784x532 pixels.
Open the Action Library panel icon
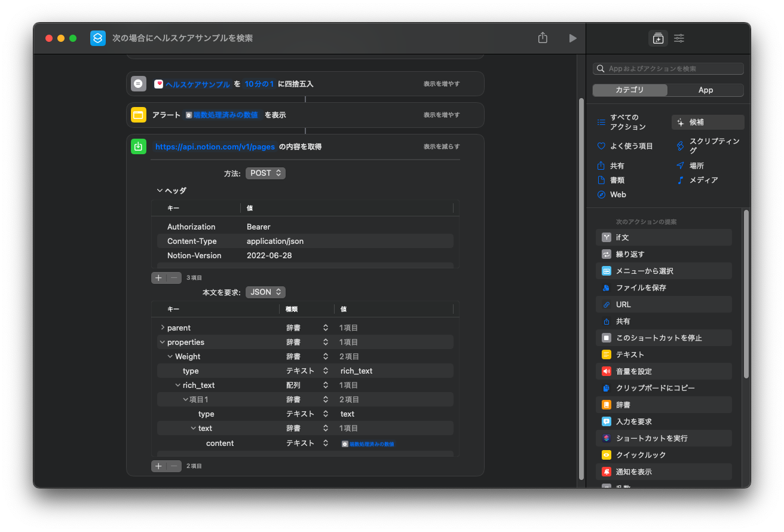click(658, 38)
